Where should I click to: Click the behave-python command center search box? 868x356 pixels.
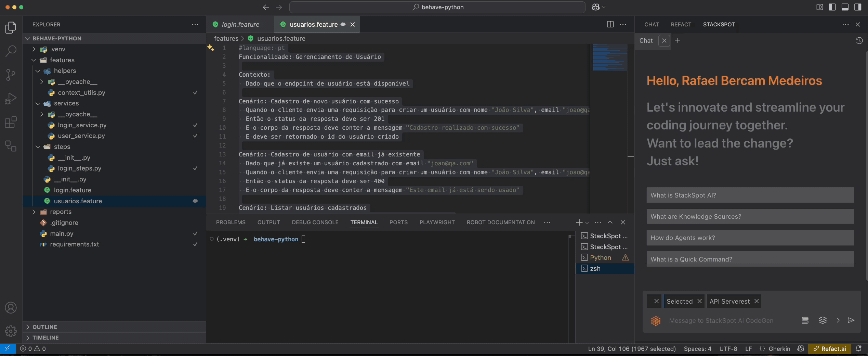437,7
